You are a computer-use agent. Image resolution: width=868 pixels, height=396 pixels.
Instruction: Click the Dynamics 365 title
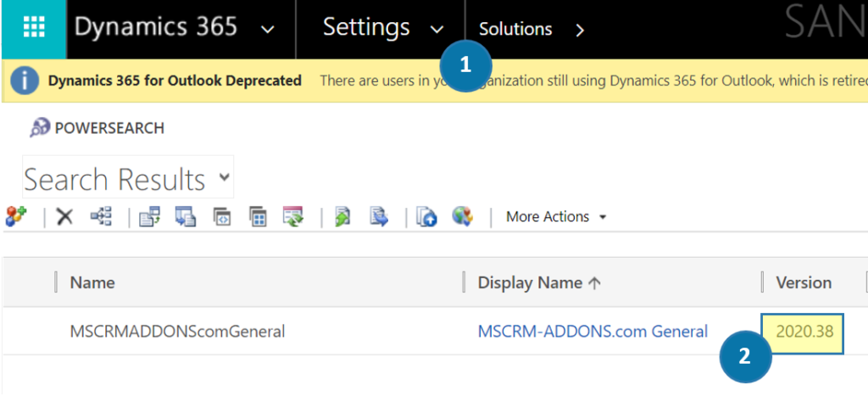(x=156, y=26)
